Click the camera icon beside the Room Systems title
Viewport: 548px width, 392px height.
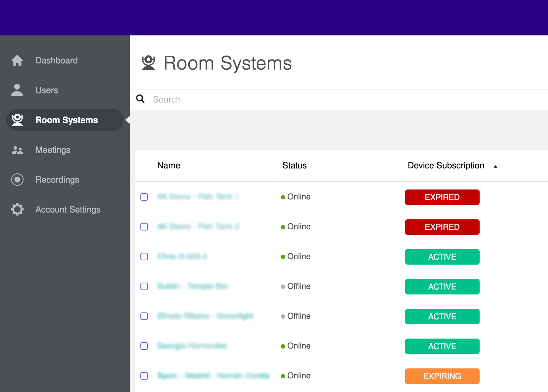pyautogui.click(x=149, y=63)
